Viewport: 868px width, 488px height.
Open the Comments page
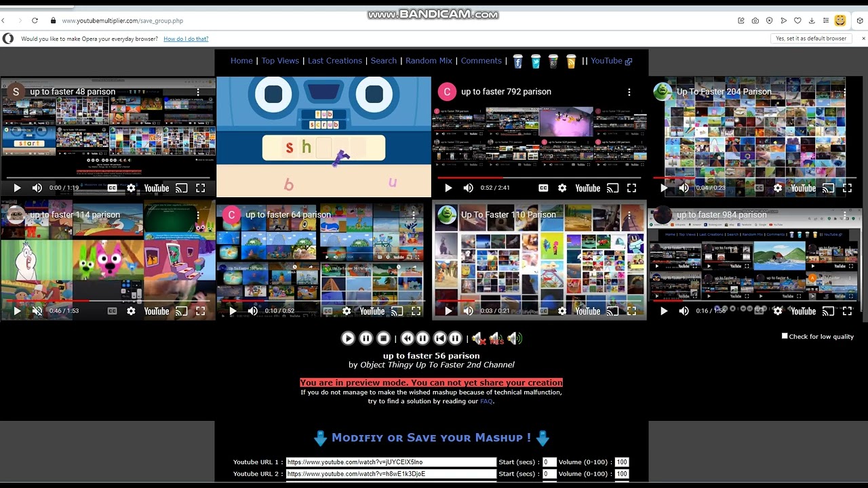tap(481, 61)
